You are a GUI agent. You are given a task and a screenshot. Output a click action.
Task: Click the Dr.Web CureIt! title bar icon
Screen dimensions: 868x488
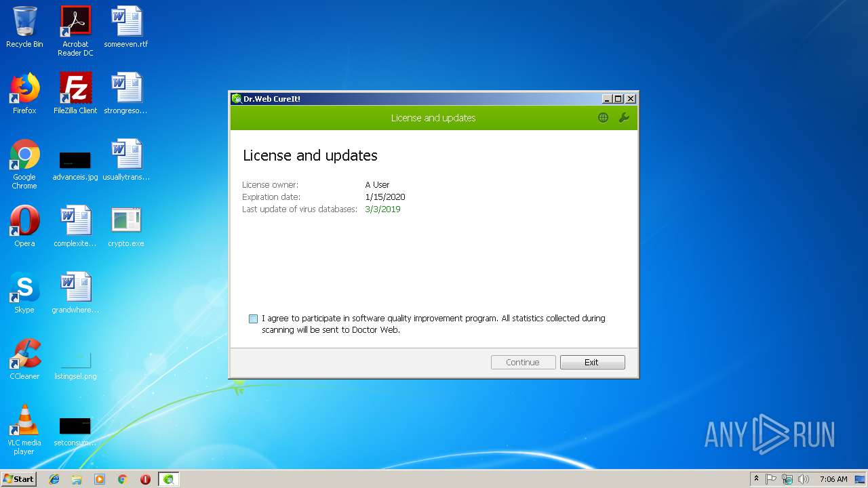click(237, 99)
